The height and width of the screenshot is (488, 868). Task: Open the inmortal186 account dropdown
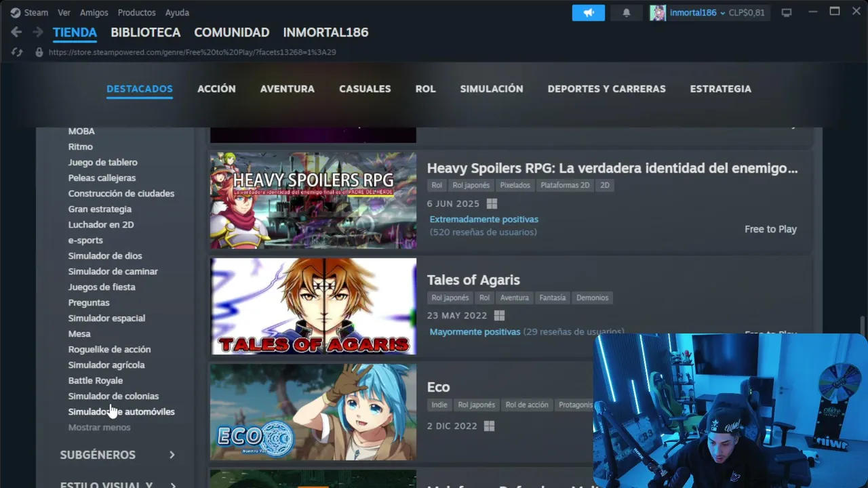(x=697, y=13)
